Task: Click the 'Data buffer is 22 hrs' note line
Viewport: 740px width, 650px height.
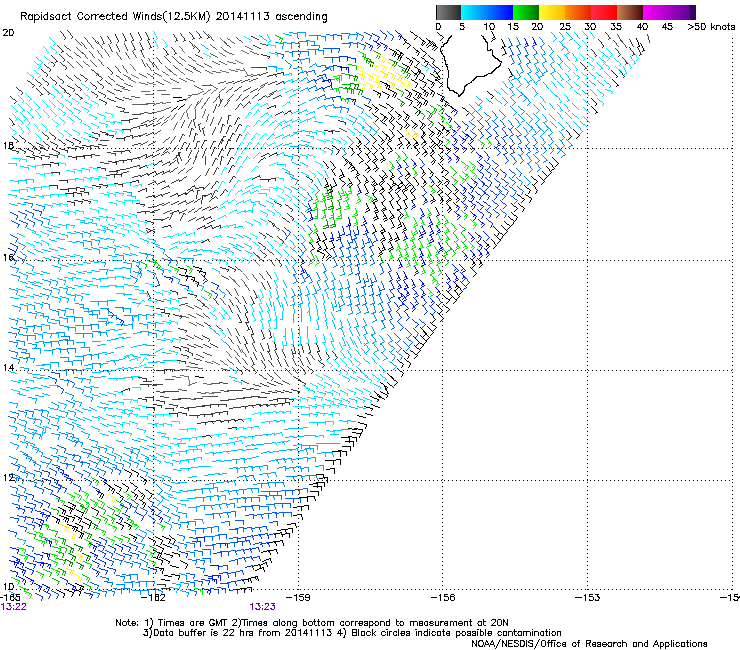Action: click(x=352, y=633)
